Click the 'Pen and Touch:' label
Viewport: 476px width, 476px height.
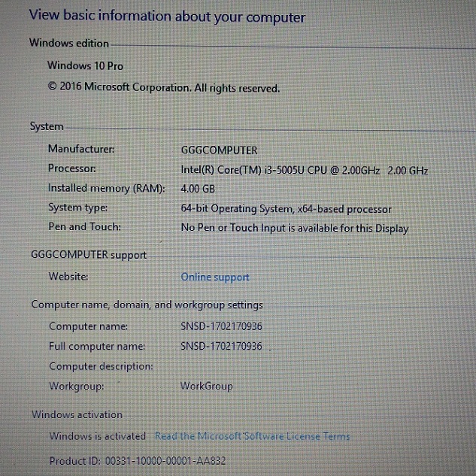pos(84,227)
